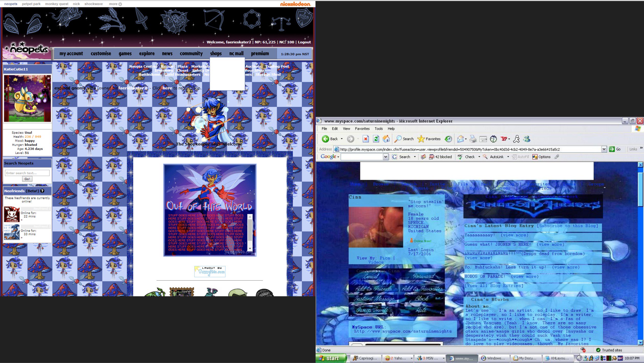Refresh the MySpace page in Internet Explorer
This screenshot has height=363, width=644.
(376, 139)
